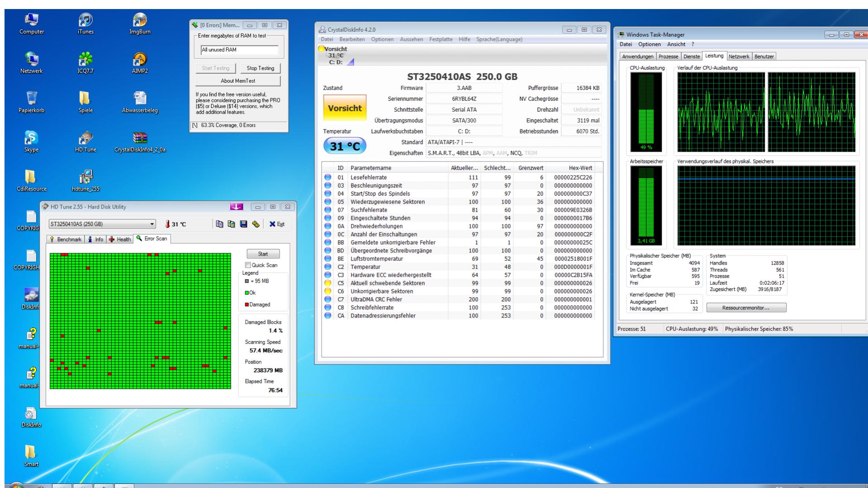Select the CdiResource folder icon
This screenshot has height=488, width=868.
pyautogui.click(x=32, y=181)
